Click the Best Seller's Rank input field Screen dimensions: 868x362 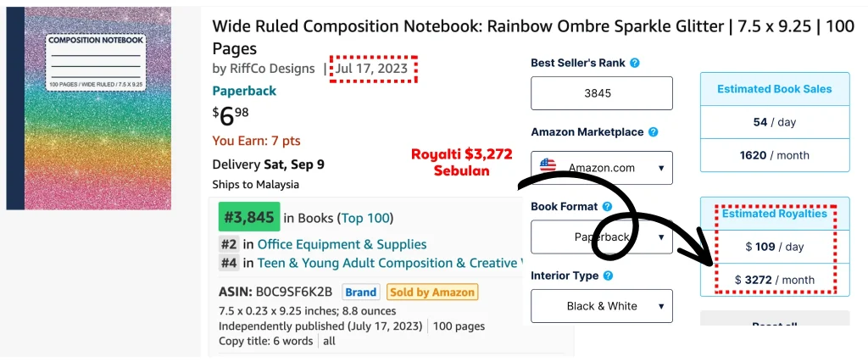point(602,93)
